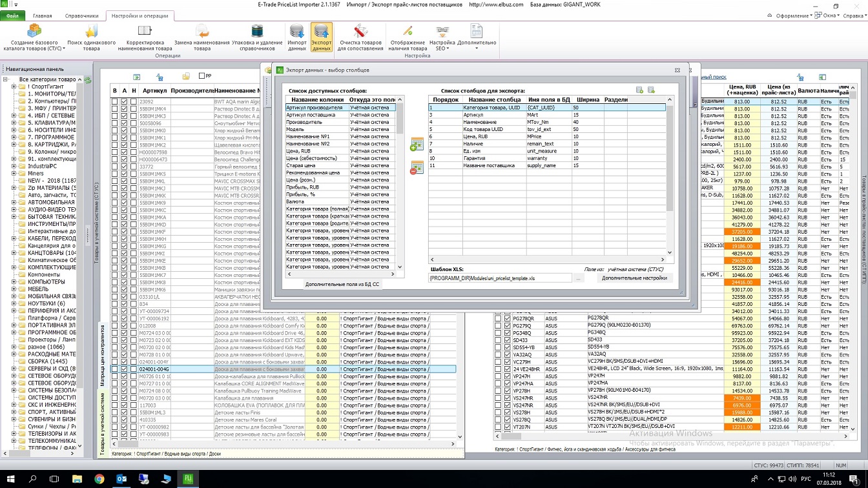Click the Дополнительные поля из БД СС button
The height and width of the screenshot is (488, 868).
pyautogui.click(x=342, y=283)
